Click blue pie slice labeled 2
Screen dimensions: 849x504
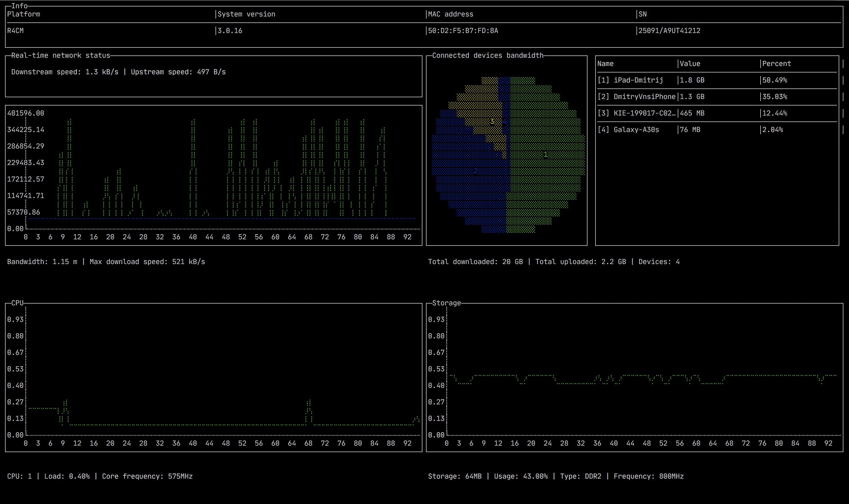[475, 171]
